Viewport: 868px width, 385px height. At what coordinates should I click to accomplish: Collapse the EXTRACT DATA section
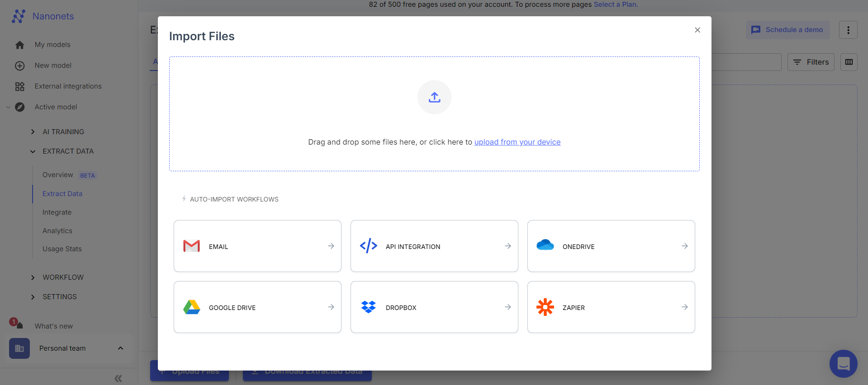pos(62,151)
